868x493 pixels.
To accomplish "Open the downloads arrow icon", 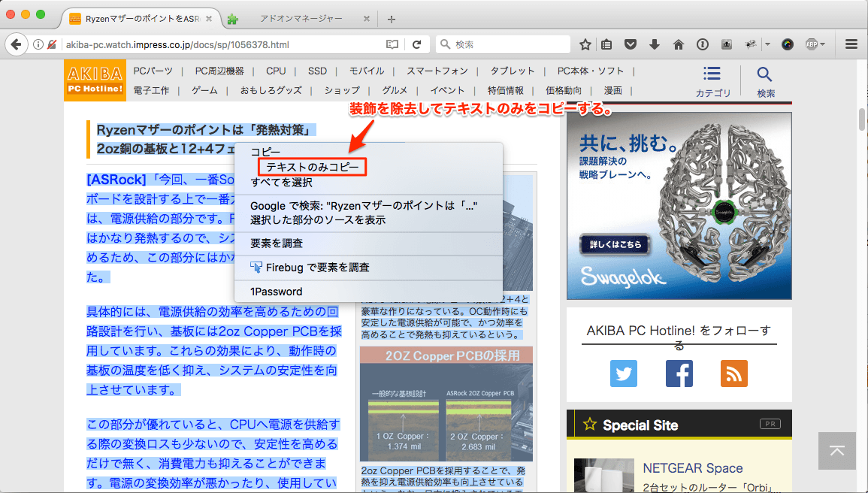I will [655, 44].
